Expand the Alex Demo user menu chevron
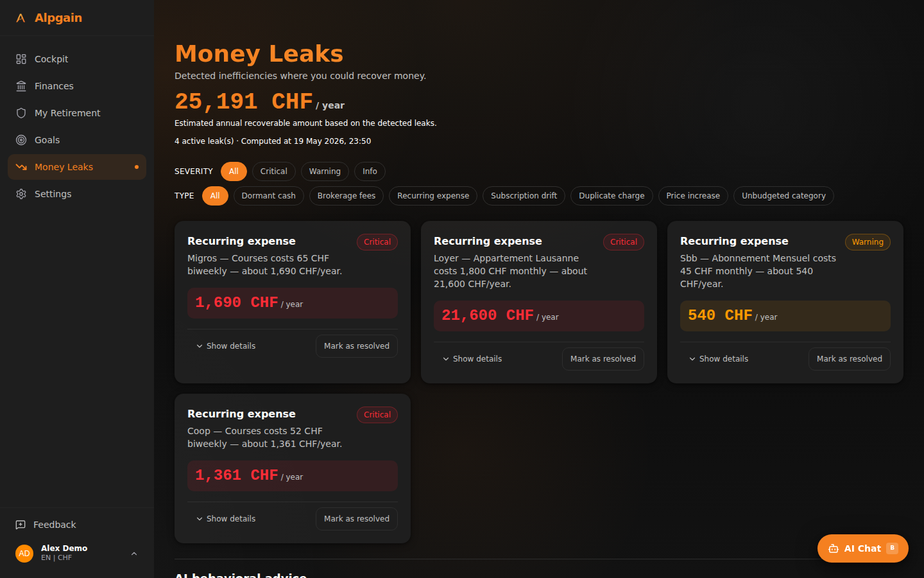This screenshot has height=578, width=924. pos(134,554)
